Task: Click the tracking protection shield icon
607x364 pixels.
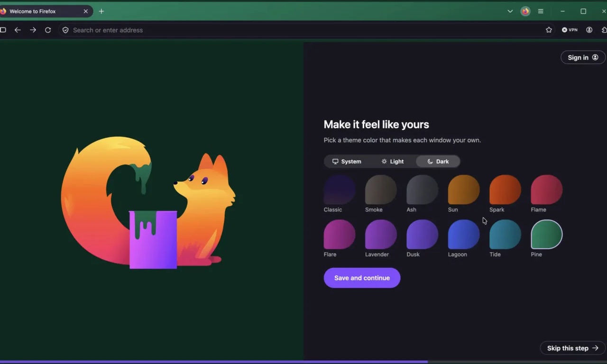Action: 65,30
